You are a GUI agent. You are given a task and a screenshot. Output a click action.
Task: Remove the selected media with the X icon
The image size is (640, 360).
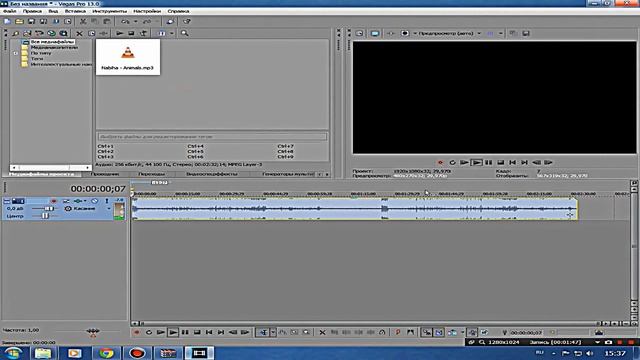80,33
